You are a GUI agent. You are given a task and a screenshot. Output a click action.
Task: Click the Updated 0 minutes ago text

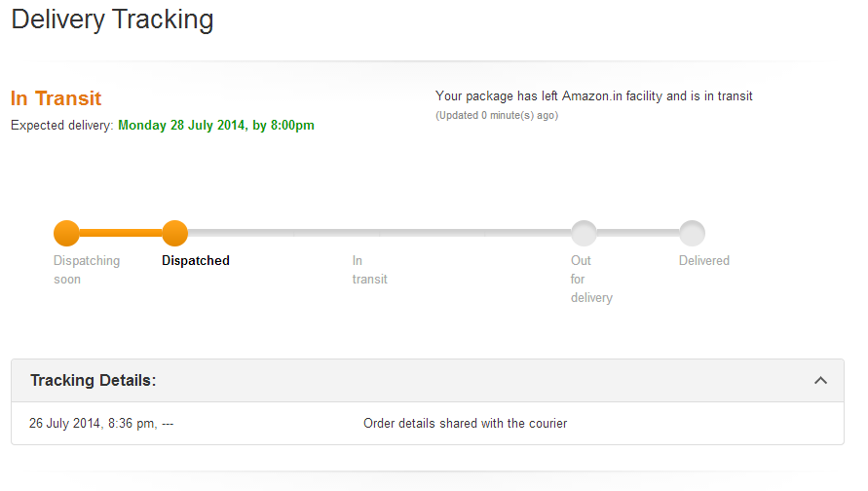(x=496, y=115)
